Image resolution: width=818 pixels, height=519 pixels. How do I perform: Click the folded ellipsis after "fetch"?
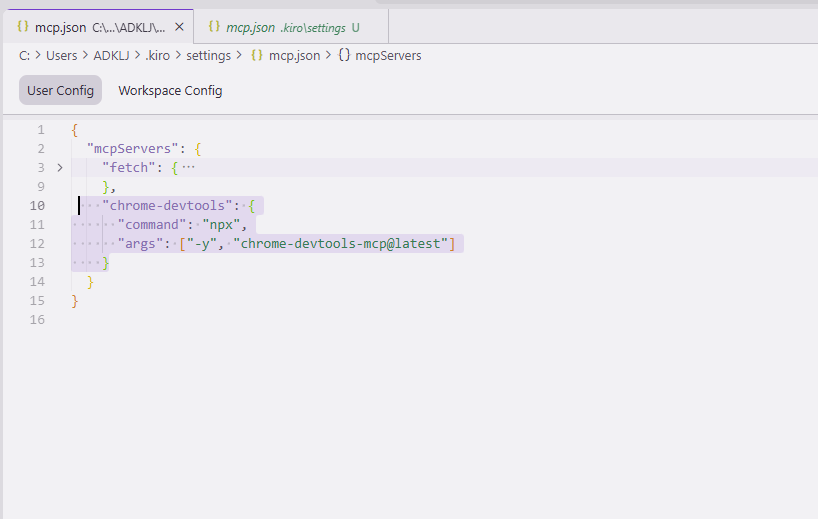pos(188,167)
